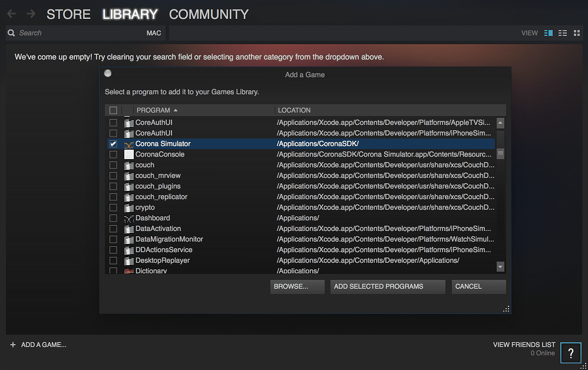This screenshot has width=588, height=370.
Task: Check the crypto program checkbox
Action: coord(113,207)
